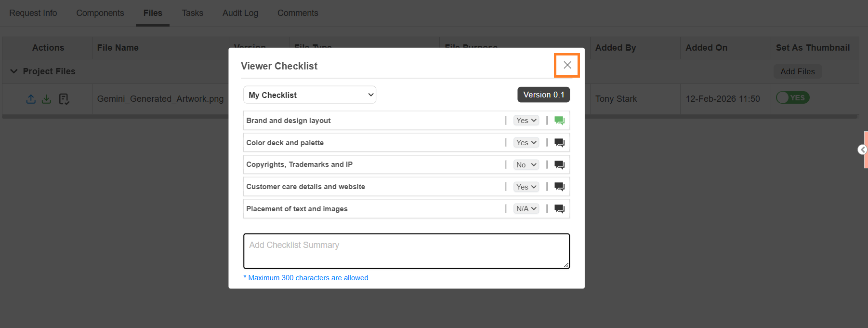Close the Viewer Checklist dialog
Screen dimensions: 868x328
pyautogui.click(x=567, y=65)
